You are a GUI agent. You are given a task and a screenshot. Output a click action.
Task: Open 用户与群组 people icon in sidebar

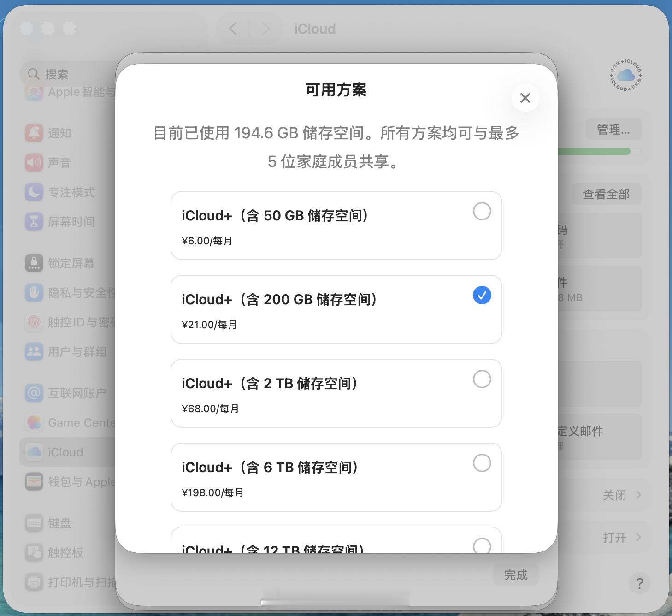pos(34,352)
